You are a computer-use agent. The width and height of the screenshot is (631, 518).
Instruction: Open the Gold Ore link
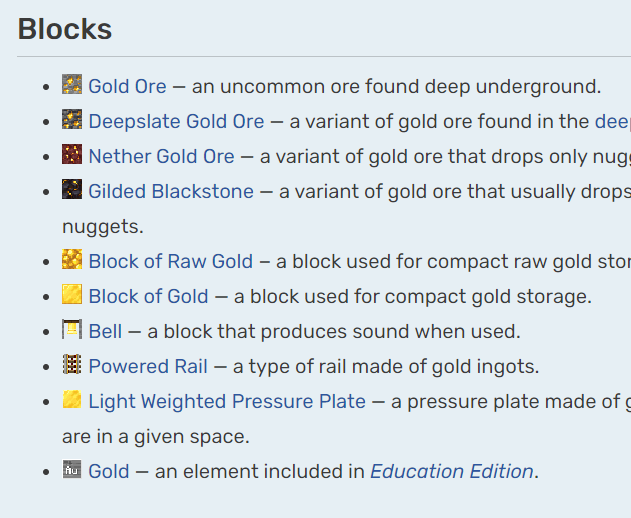click(127, 87)
